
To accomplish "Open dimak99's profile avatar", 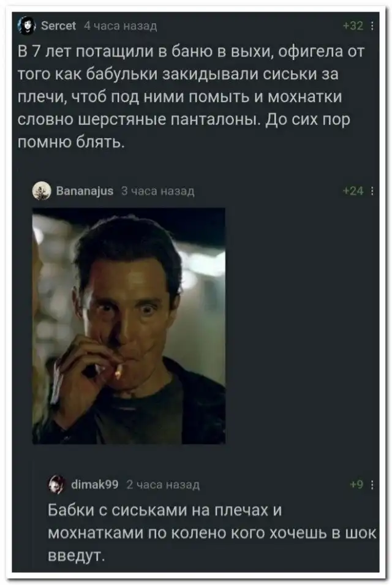I will 57,485.
